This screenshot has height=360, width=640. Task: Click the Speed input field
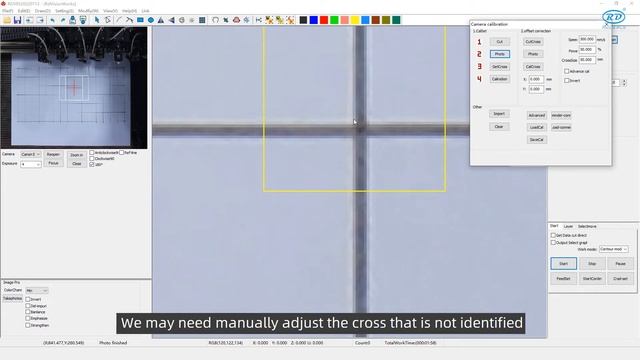click(x=587, y=40)
